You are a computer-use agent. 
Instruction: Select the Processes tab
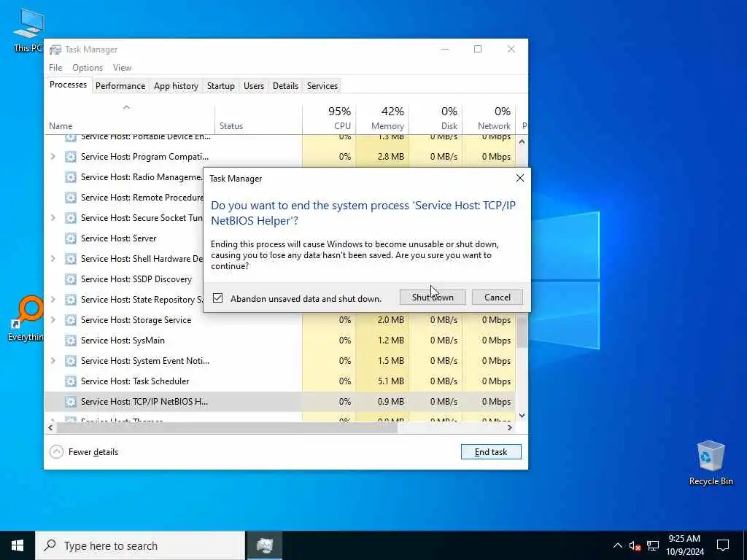[68, 85]
